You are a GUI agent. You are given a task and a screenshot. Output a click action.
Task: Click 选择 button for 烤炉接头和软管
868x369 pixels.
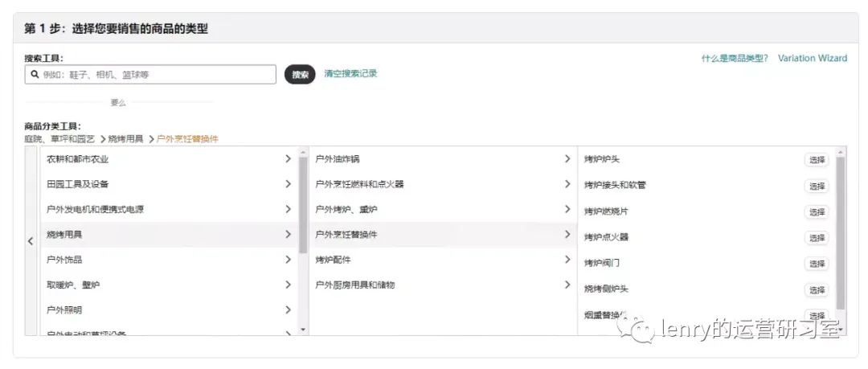817,186
